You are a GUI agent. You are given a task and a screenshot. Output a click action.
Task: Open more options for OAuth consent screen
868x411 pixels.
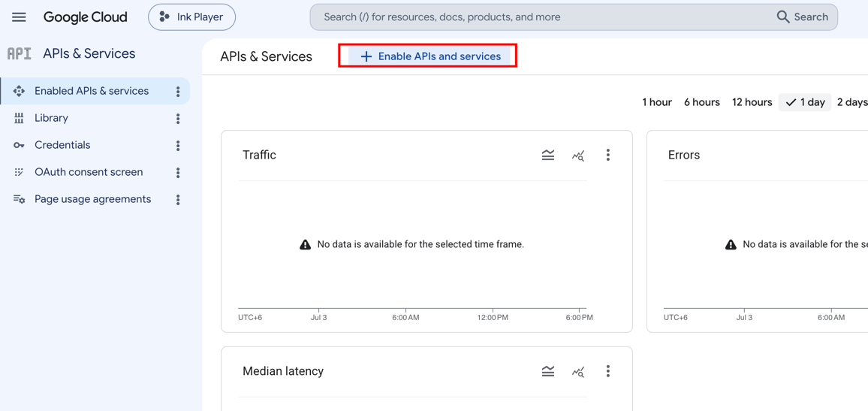178,173
